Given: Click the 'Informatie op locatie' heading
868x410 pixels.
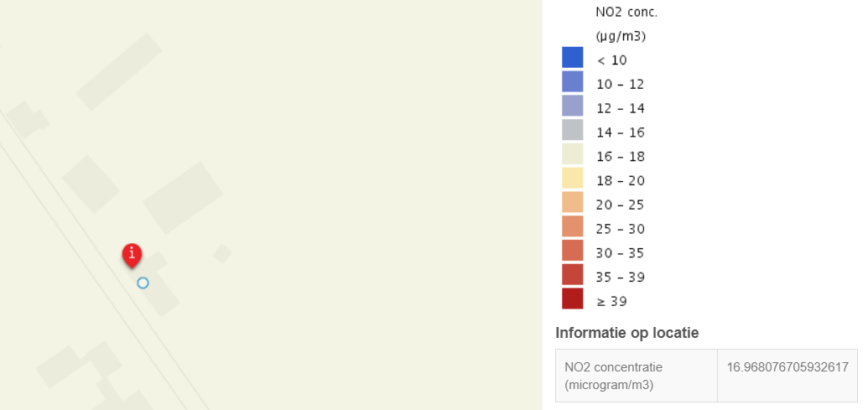Looking at the screenshot, I should [x=627, y=333].
